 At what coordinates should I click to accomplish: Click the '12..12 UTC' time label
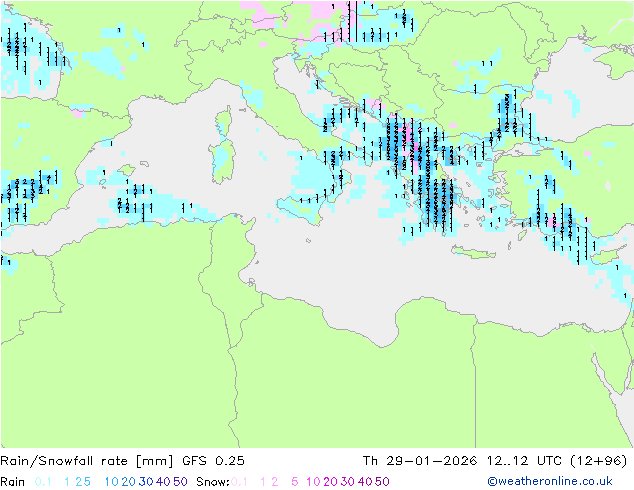tap(524, 461)
